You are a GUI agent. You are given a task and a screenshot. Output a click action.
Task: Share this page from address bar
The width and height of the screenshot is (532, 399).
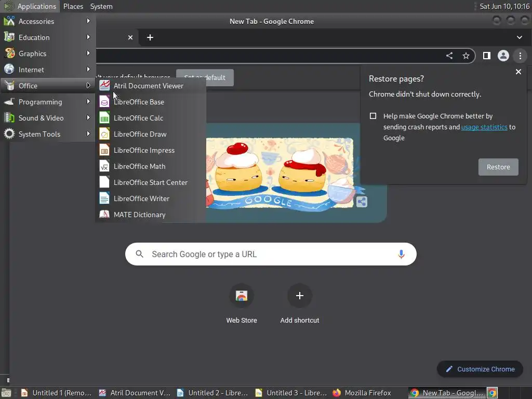coord(449,56)
